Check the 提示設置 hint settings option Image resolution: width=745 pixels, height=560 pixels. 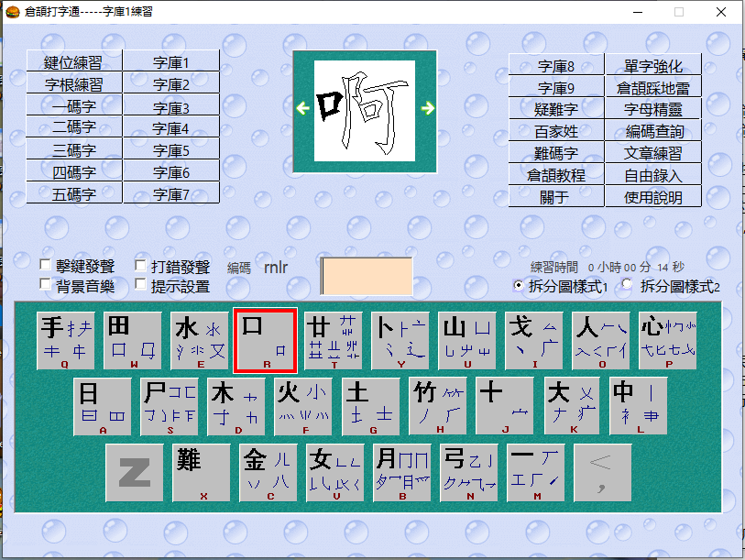click(x=140, y=282)
